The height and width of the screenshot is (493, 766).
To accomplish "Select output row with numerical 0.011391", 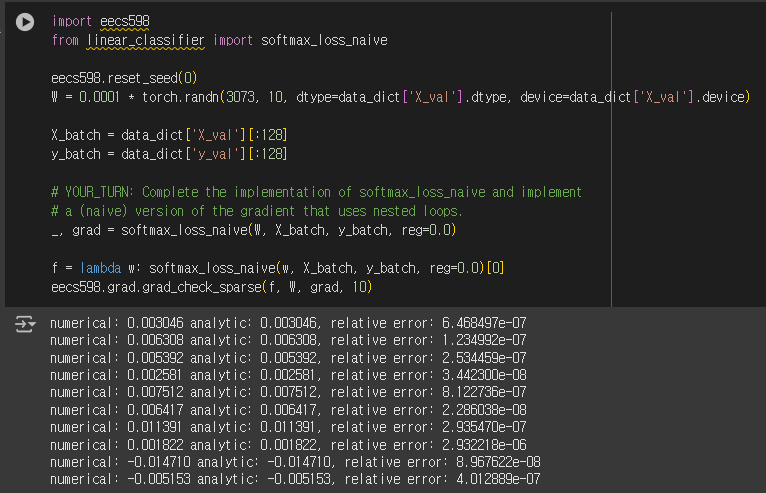I will pos(288,427).
